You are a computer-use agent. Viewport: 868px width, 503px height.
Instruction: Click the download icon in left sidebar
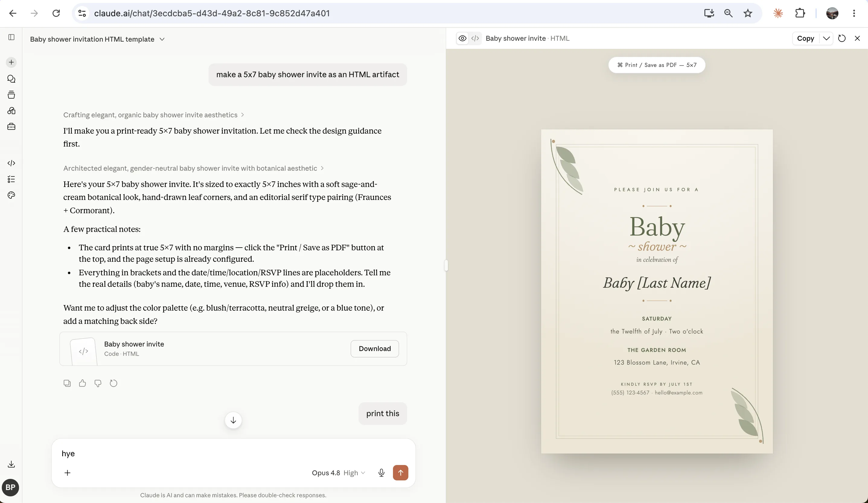(11, 464)
